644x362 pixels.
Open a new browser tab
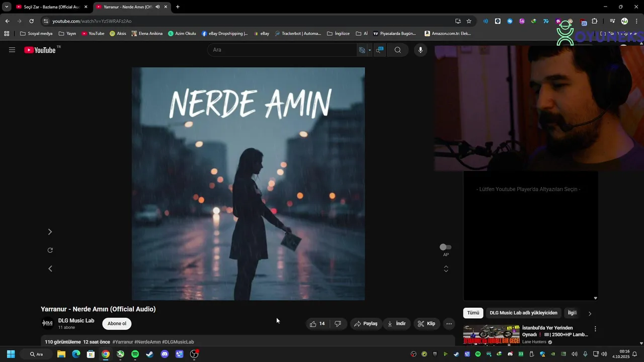tap(178, 7)
